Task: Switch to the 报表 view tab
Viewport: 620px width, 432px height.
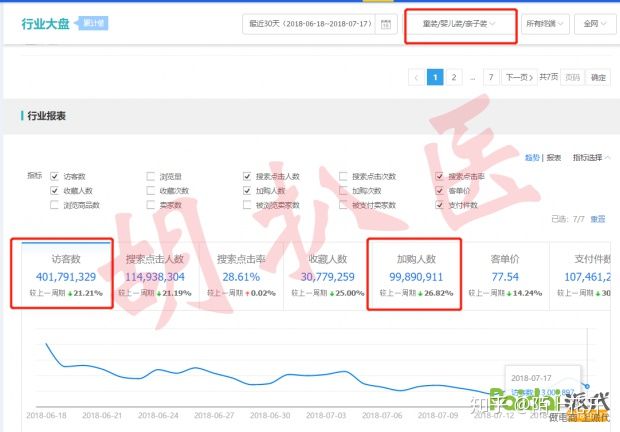Action: click(x=553, y=158)
